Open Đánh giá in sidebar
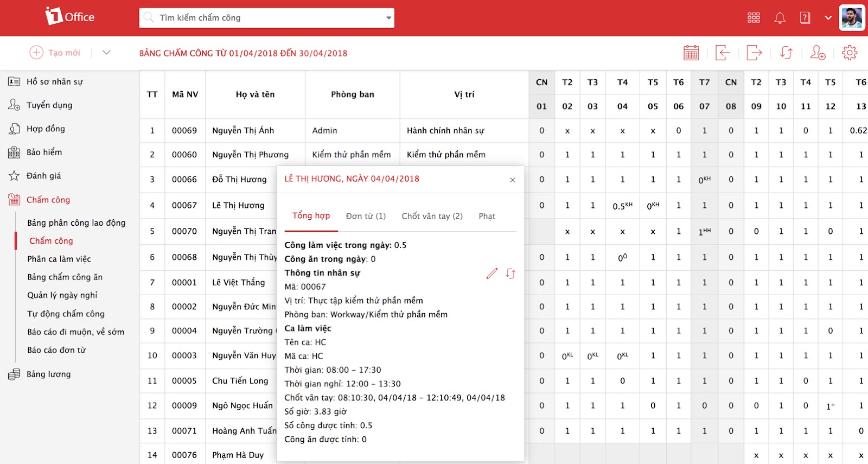The width and height of the screenshot is (868, 464). 43,176
